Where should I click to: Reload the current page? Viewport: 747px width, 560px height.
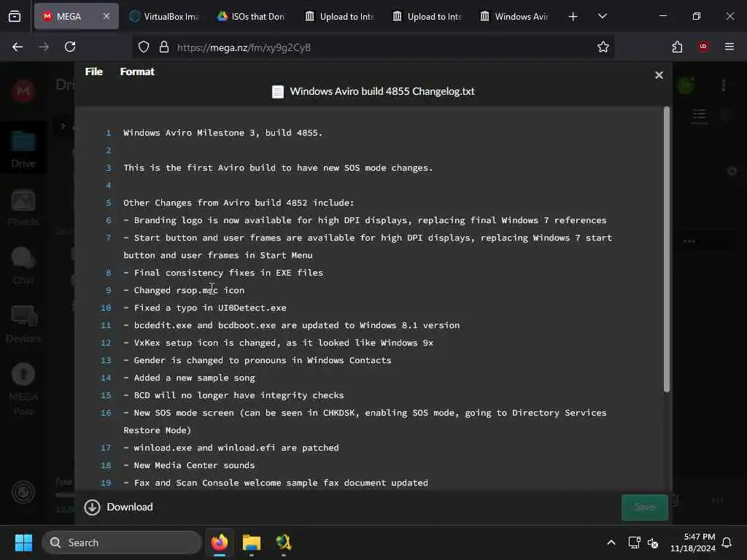[70, 47]
